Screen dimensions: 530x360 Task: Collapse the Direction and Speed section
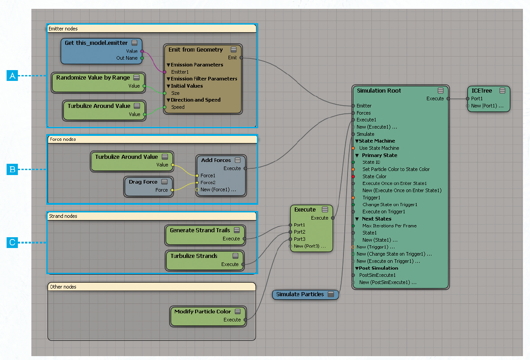coord(168,100)
